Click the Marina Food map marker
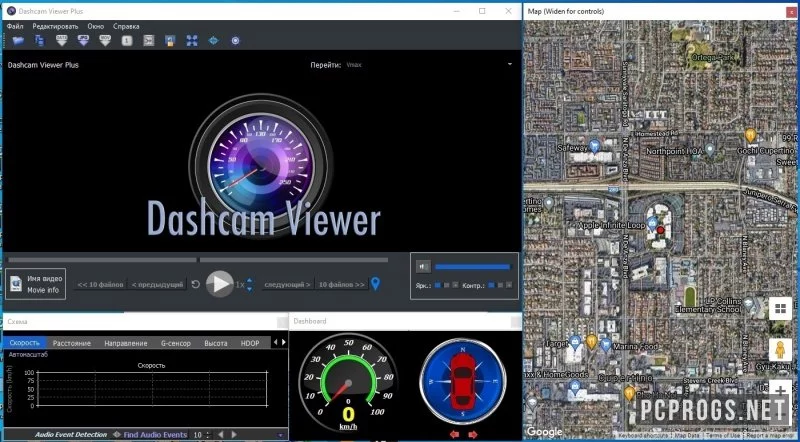This screenshot has height=442, width=800. [606, 344]
